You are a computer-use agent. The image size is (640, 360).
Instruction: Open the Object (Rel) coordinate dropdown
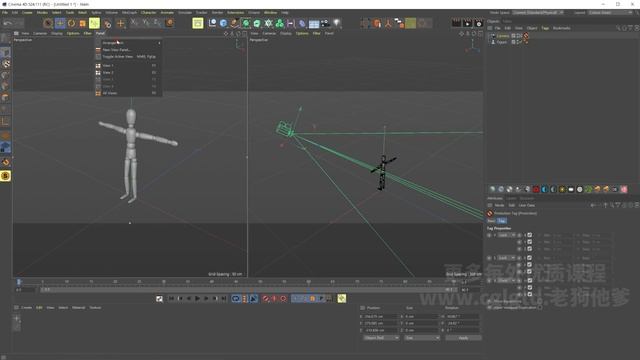pos(381,338)
